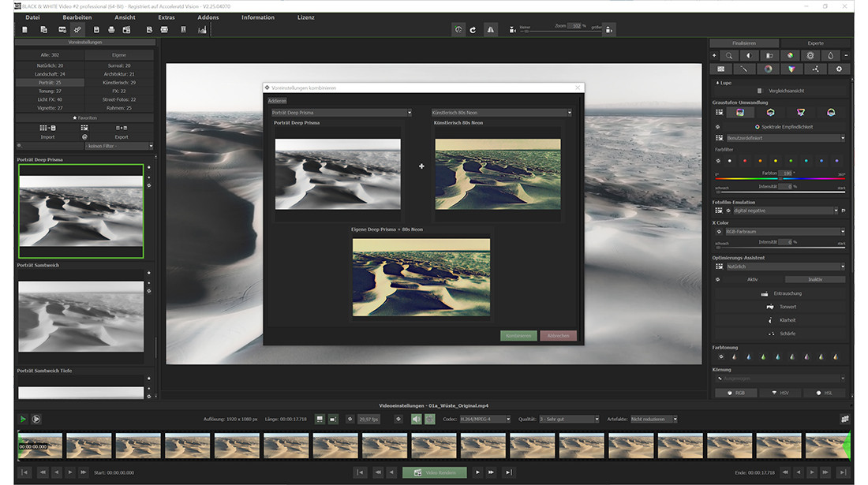Viewport: 868px width, 485px height.
Task: Open the magnifier tool in the right panel
Action: (x=729, y=56)
